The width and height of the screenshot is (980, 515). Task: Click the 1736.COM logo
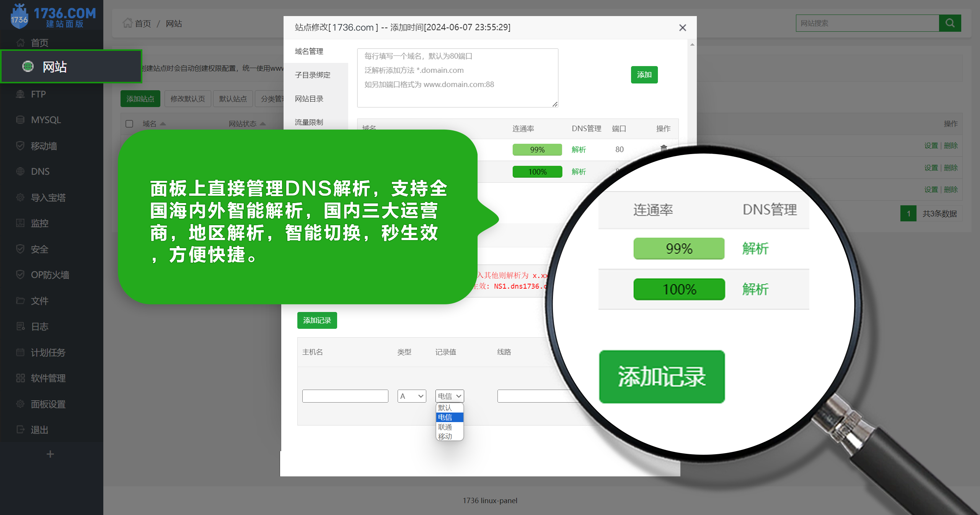point(53,16)
